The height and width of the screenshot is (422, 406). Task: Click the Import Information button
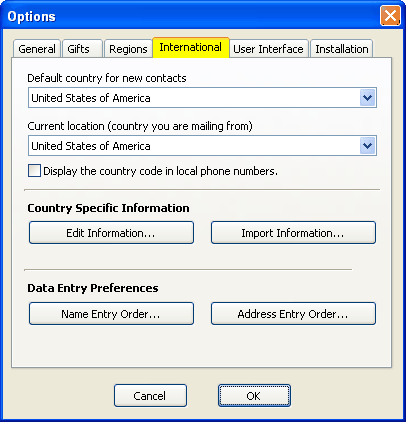(x=293, y=233)
